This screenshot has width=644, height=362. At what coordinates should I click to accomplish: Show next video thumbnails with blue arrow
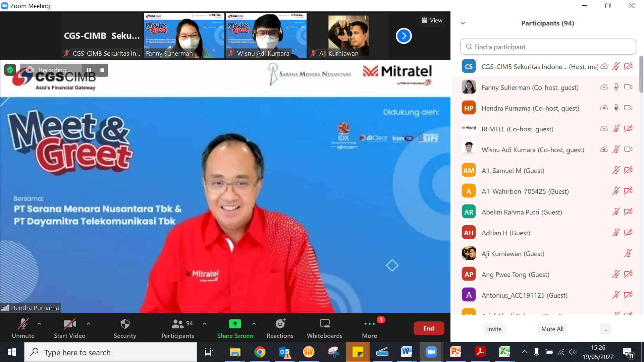(404, 36)
